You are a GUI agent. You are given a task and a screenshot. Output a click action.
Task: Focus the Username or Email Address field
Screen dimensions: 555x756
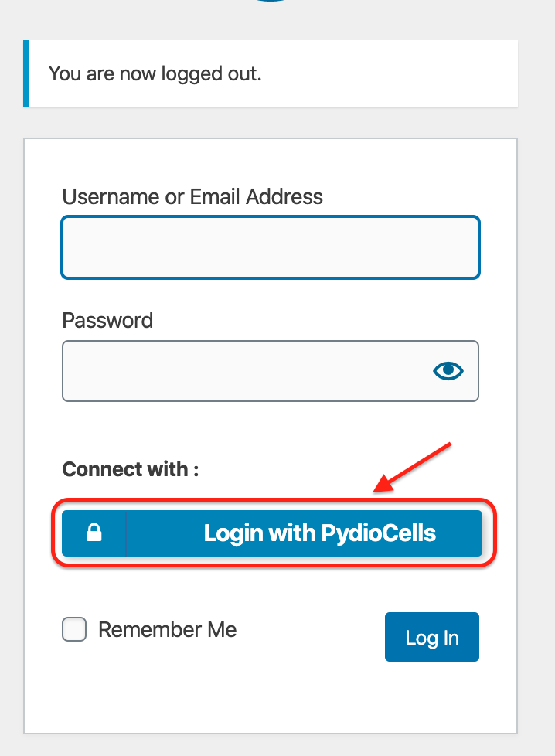(271, 247)
